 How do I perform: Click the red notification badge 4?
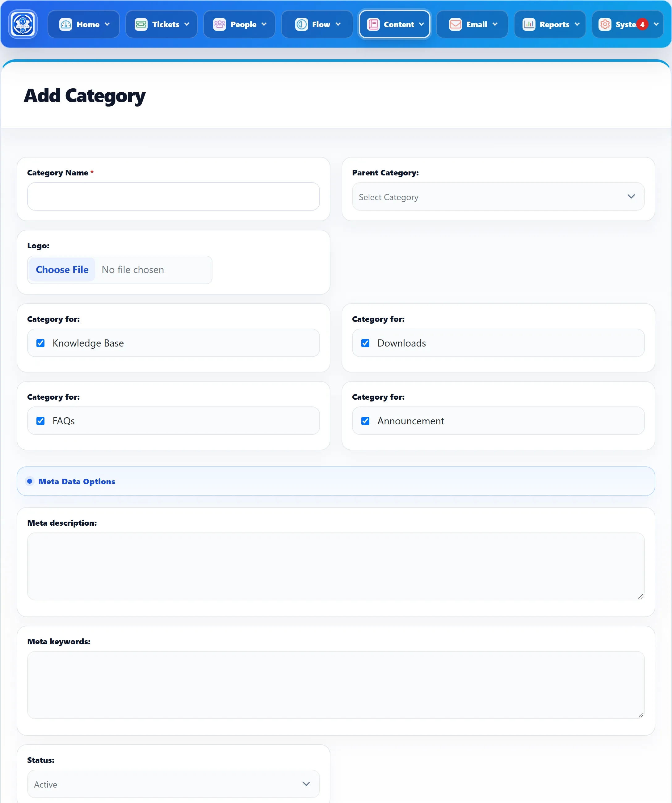point(642,24)
